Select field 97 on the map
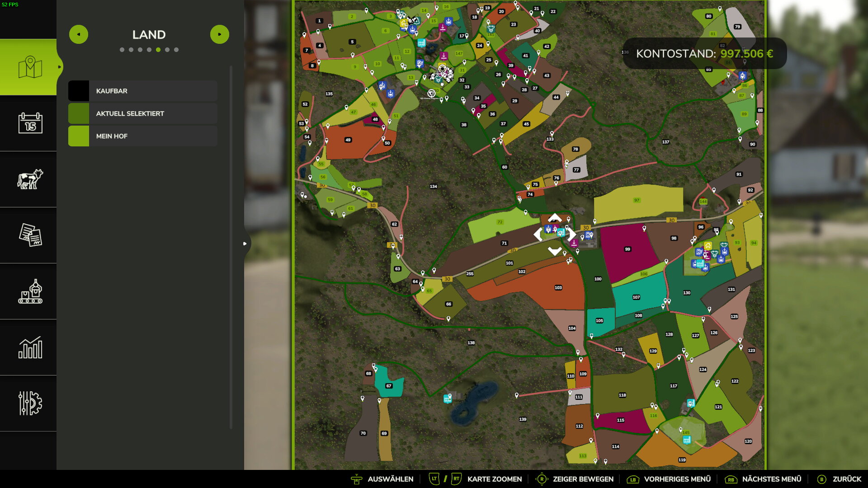This screenshot has height=488, width=868. pos(637,201)
